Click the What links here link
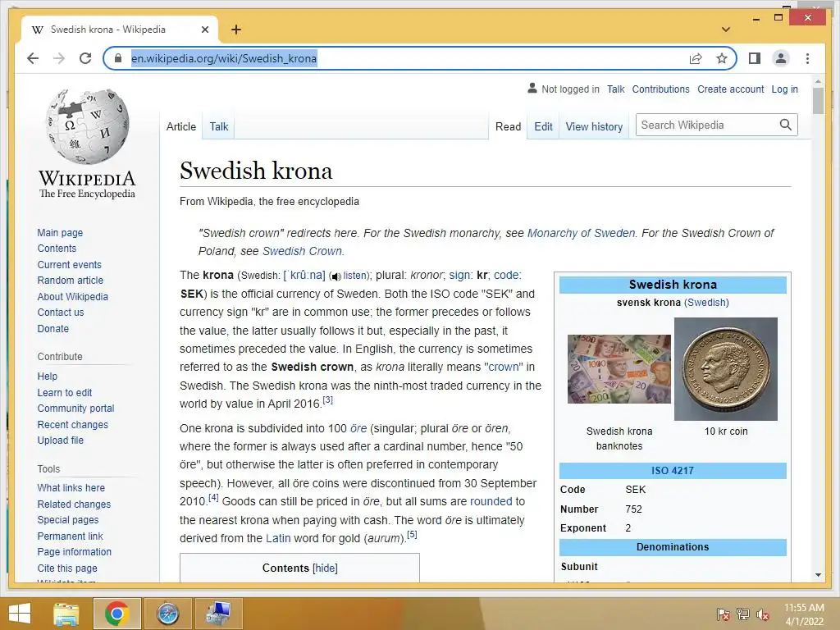The width and height of the screenshot is (840, 630). click(x=71, y=487)
